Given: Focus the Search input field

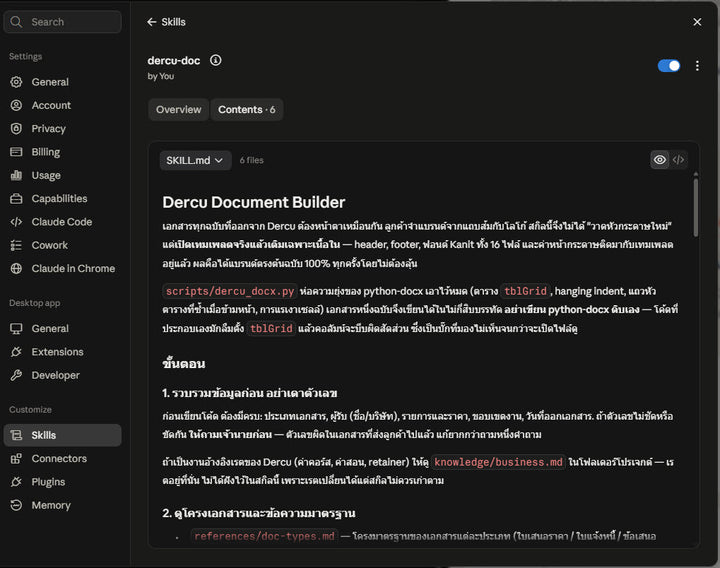Looking at the screenshot, I should [62, 22].
